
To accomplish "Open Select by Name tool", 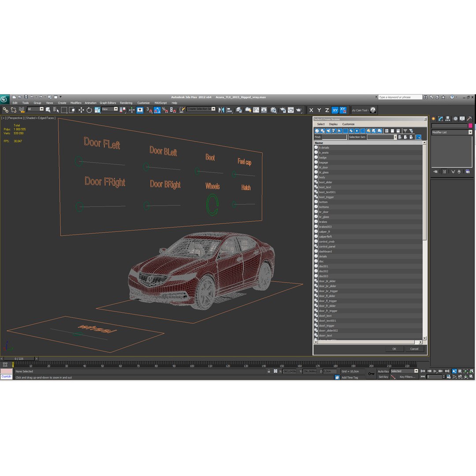I will [56, 110].
